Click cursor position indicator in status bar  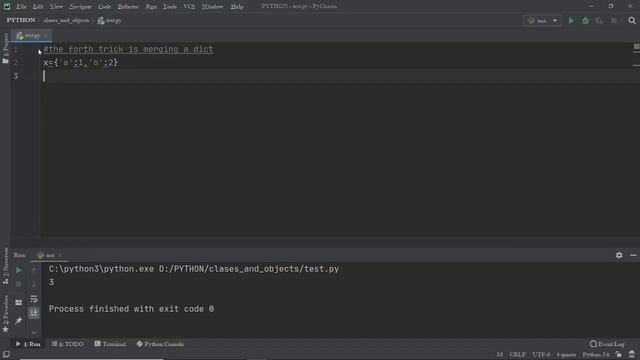(500, 355)
